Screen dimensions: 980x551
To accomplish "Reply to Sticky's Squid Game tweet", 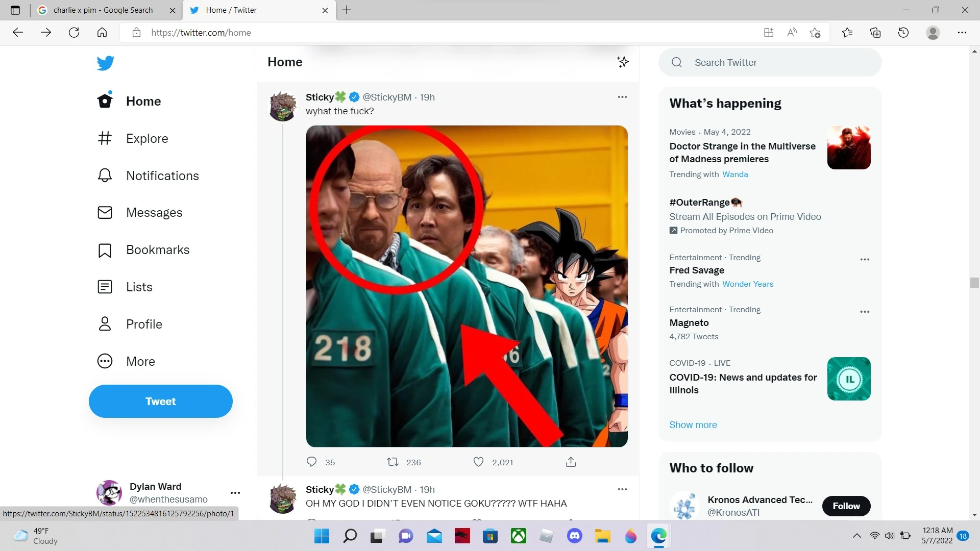I will [312, 462].
